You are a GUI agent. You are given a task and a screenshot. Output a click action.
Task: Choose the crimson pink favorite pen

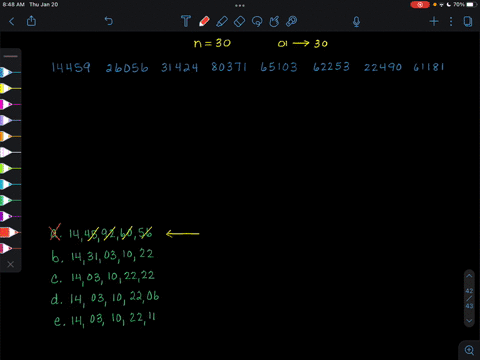coord(10,248)
